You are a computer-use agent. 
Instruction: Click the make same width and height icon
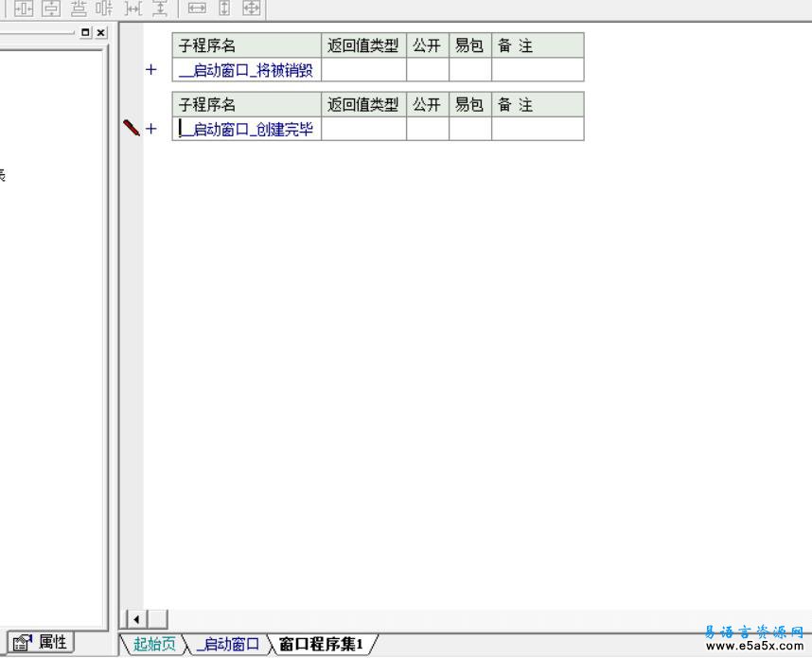point(252,8)
